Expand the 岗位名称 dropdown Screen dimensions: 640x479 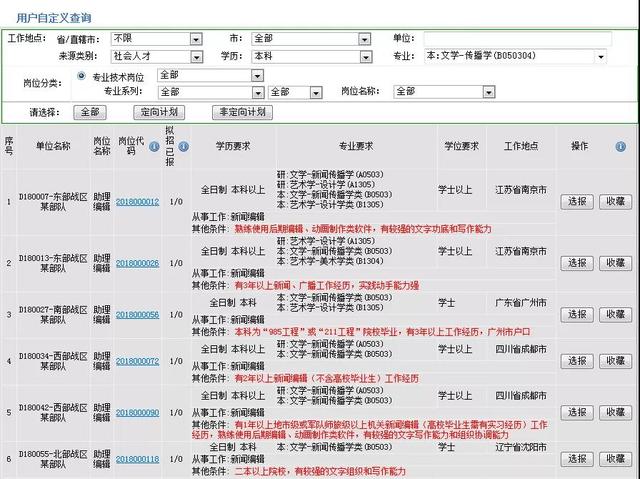(444, 92)
